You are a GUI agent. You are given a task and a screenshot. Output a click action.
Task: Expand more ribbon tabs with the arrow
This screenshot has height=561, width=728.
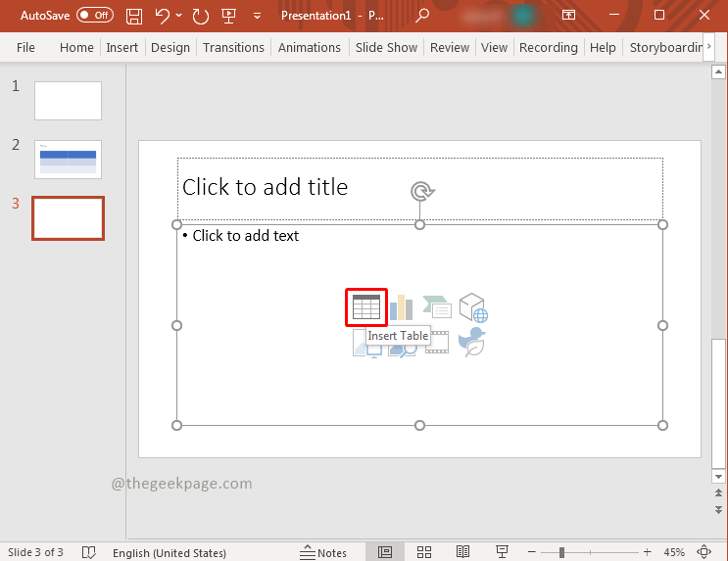[708, 46]
